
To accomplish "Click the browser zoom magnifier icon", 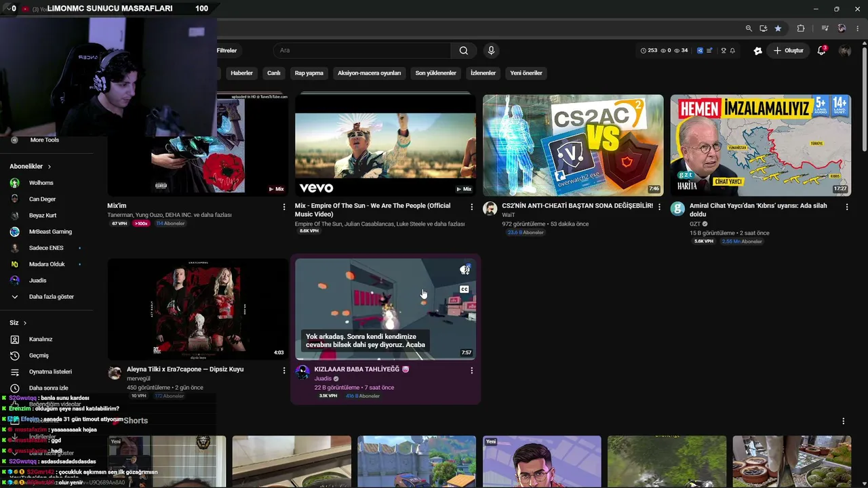I will [x=749, y=28].
